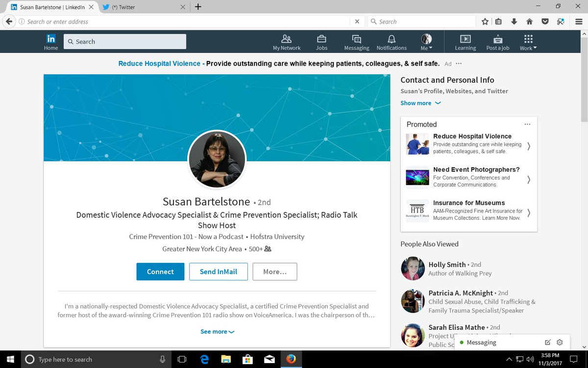Open Patricia A. McKnight's profile
Image resolution: width=588 pixels, height=368 pixels.
click(x=461, y=293)
